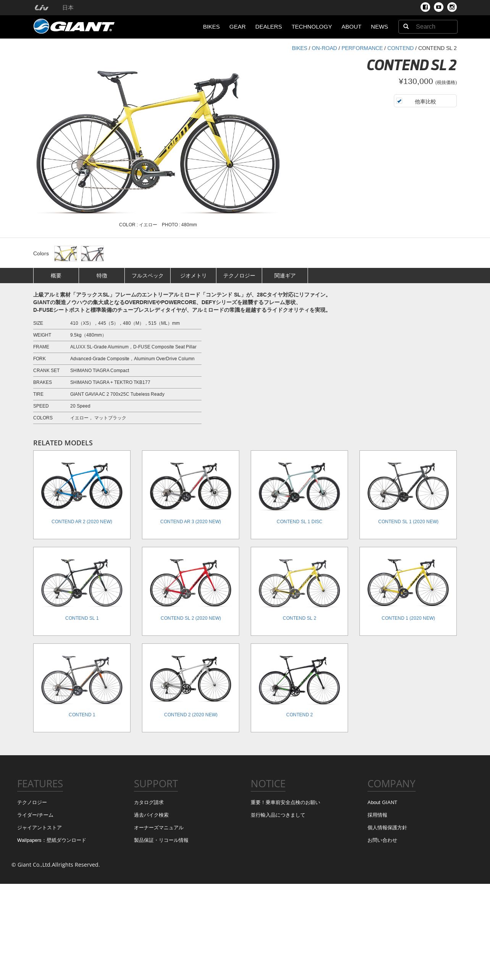
Task: Open 過去バイク検索 support link
Action: click(x=151, y=815)
